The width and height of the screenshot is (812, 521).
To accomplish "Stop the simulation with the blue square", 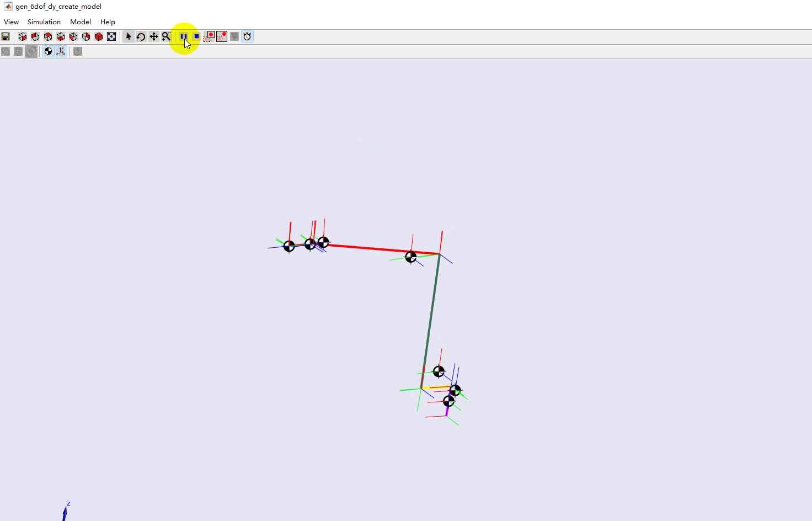I will 196,36.
